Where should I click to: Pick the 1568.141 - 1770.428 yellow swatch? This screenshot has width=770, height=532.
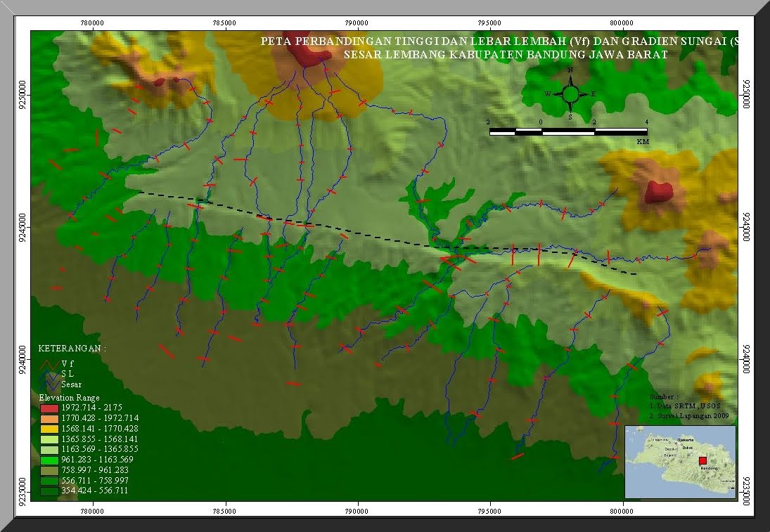(49, 429)
